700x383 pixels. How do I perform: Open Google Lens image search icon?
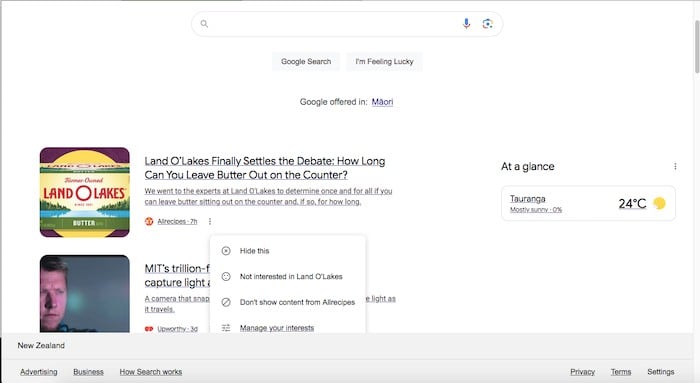(x=488, y=24)
